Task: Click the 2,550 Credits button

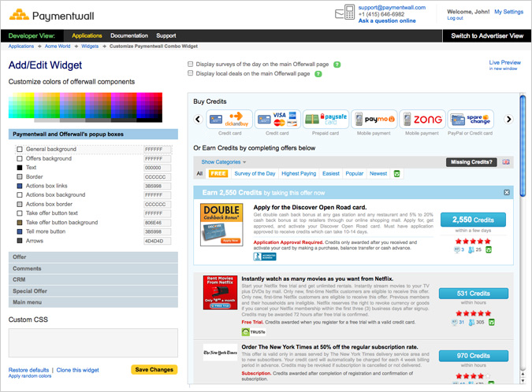Action: (473, 220)
